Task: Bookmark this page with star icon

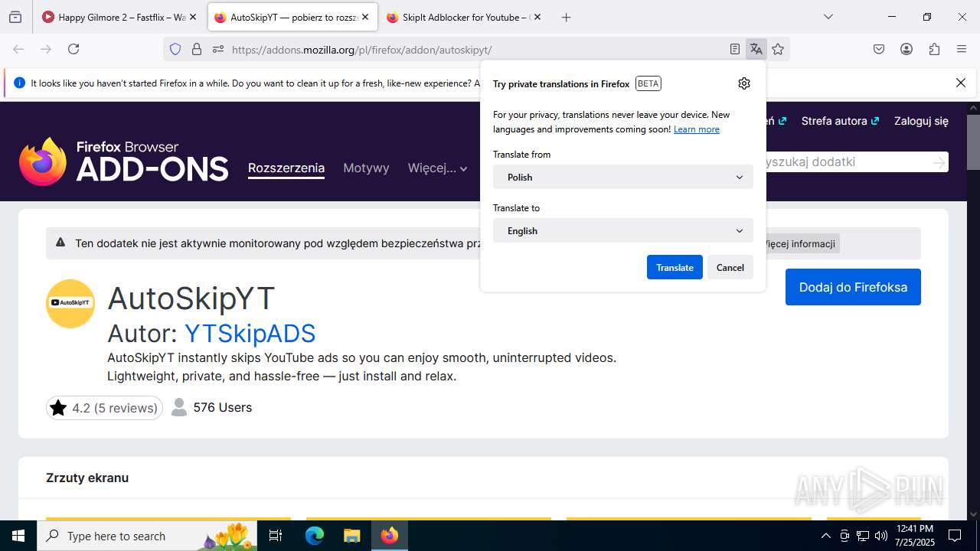Action: (778, 49)
